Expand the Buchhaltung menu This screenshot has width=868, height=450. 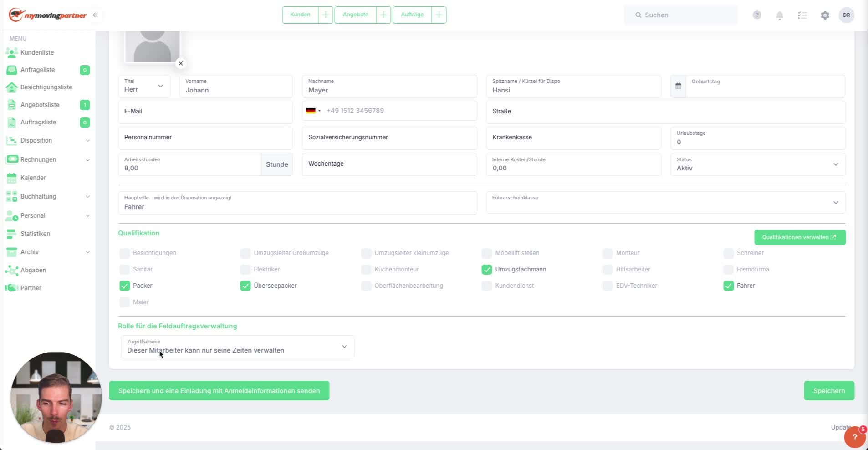pos(48,196)
